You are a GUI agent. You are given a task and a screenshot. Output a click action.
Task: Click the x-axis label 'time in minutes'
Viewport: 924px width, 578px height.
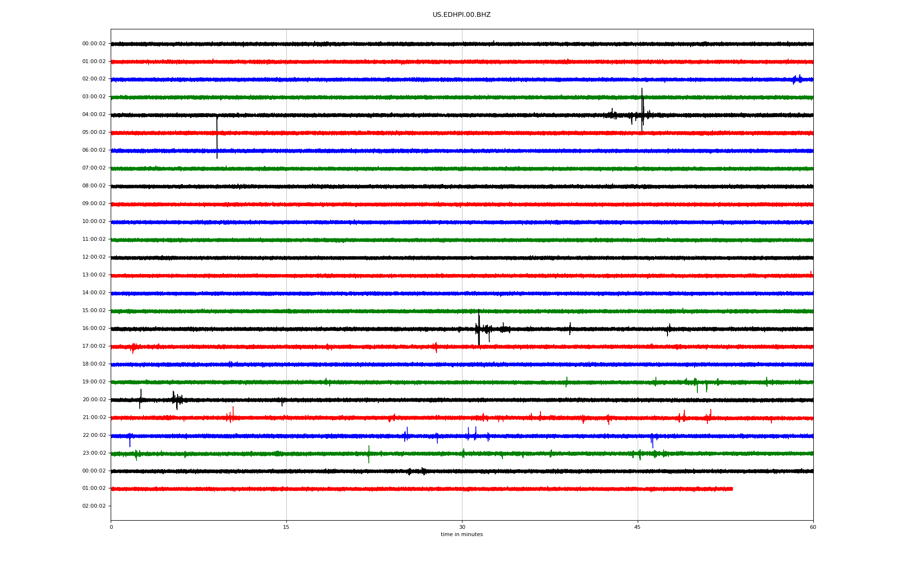[x=462, y=535]
